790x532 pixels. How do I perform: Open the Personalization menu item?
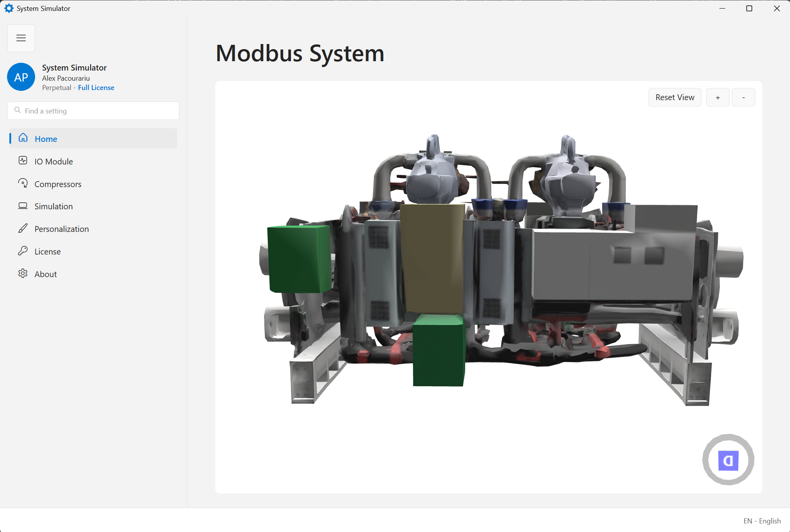point(62,229)
